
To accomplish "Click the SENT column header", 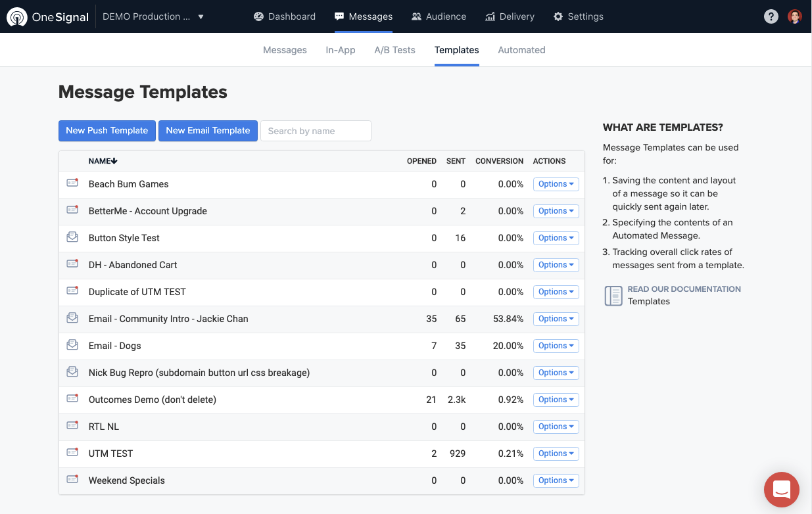I will pos(456,161).
